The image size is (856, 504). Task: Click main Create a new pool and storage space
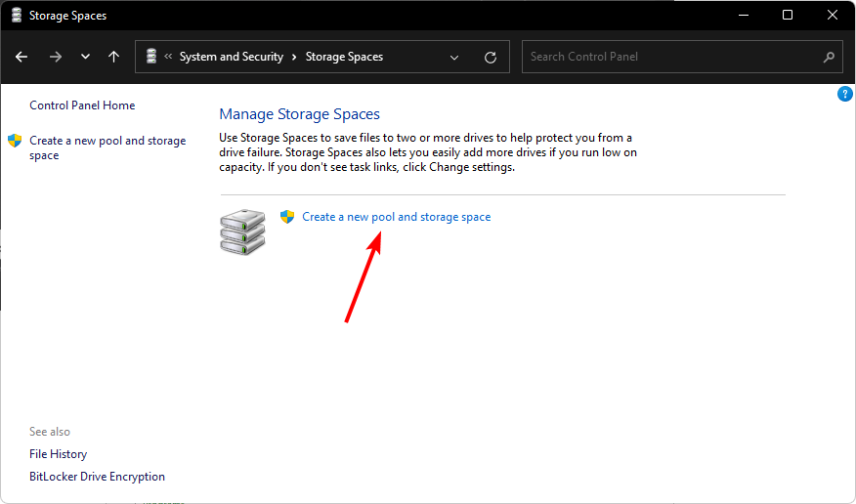tap(396, 217)
